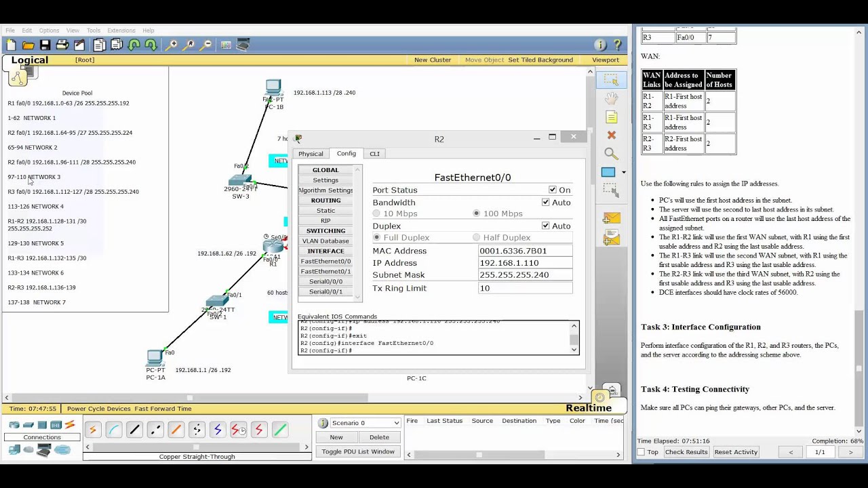The image size is (868, 488).
Task: Click the Copy toolbar icon
Action: pyautogui.click(x=99, y=45)
